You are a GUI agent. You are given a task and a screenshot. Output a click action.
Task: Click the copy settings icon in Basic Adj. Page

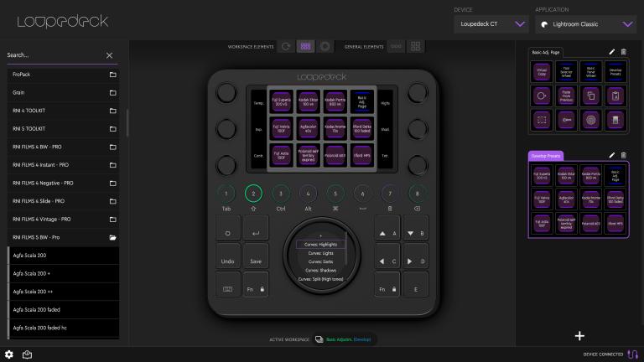point(590,96)
